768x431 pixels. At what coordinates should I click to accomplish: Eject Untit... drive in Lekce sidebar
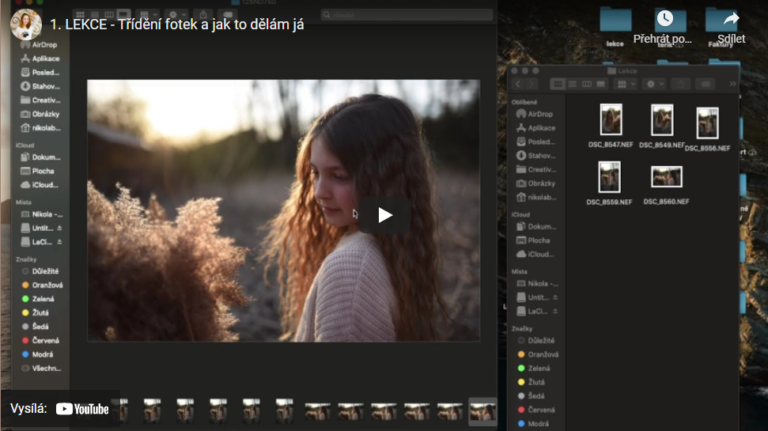(x=555, y=297)
